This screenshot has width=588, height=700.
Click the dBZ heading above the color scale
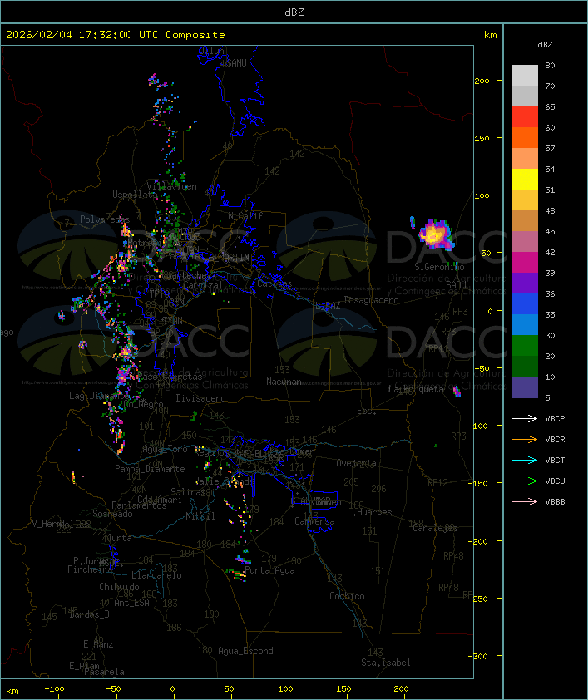point(545,45)
